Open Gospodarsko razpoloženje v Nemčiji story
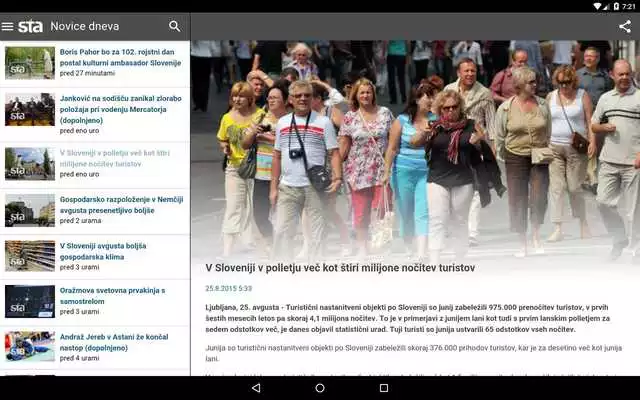The width and height of the screenshot is (640, 400). pos(95,211)
